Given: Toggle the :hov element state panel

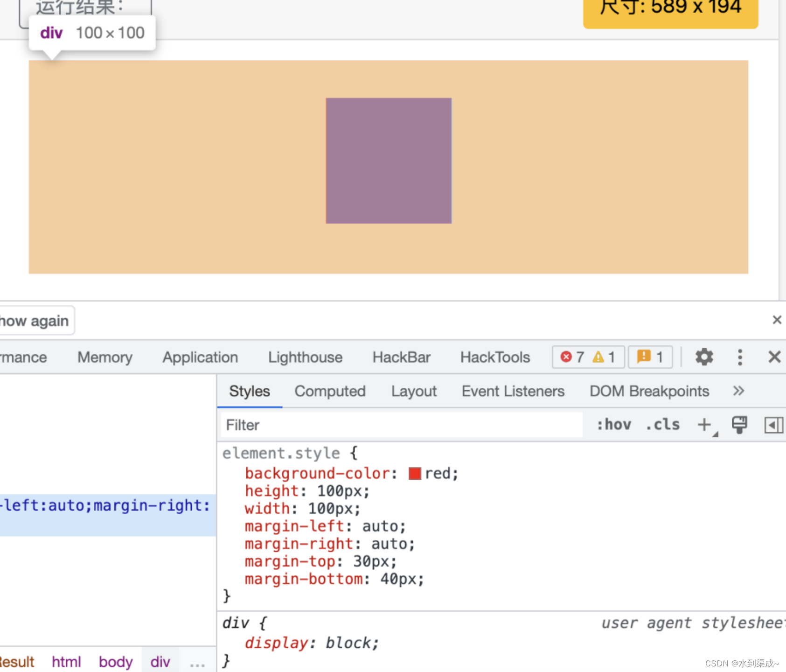Looking at the screenshot, I should click(614, 425).
